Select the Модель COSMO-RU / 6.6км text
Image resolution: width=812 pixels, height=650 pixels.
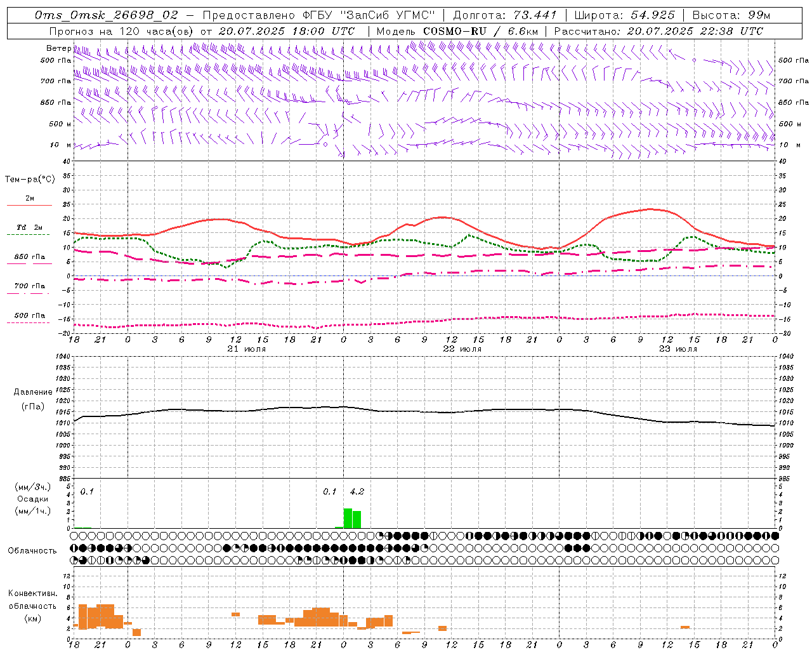[x=457, y=31]
